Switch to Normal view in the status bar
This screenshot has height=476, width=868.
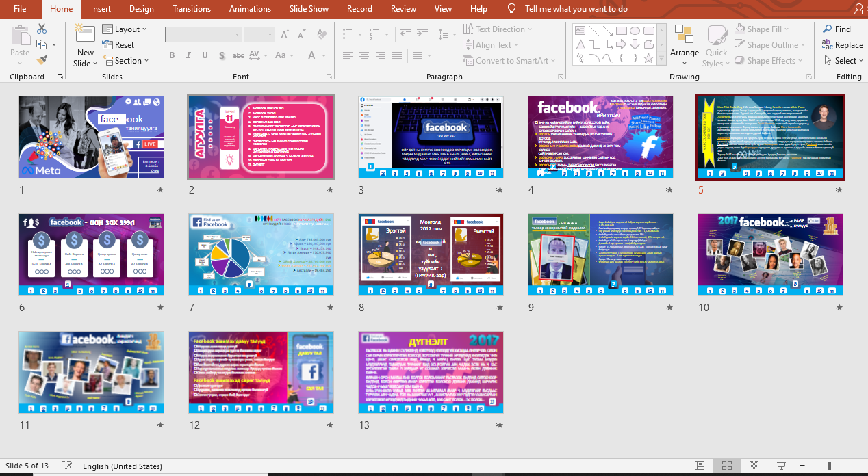tap(699, 466)
